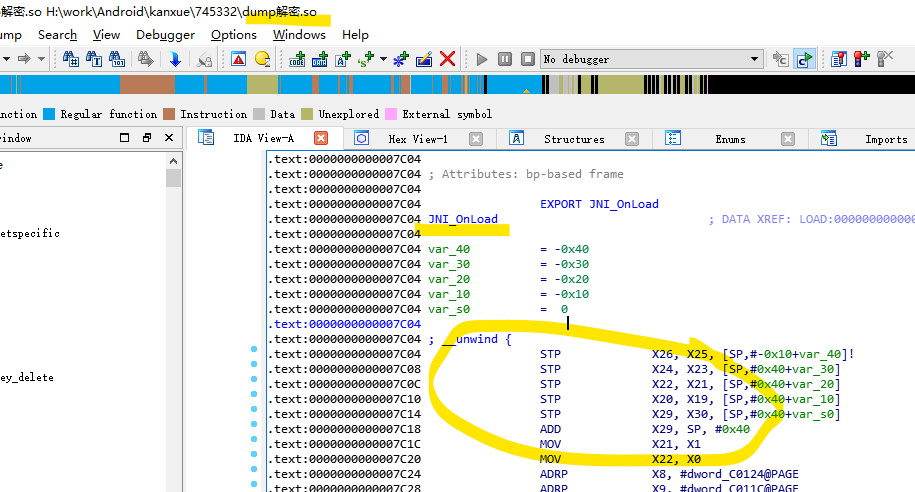915x492 pixels.
Task: Click the red X delete toolbar icon
Action: [447, 59]
